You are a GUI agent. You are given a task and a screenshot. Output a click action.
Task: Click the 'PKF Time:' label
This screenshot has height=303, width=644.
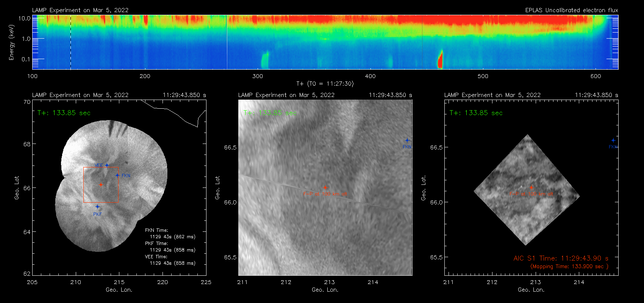(x=156, y=244)
